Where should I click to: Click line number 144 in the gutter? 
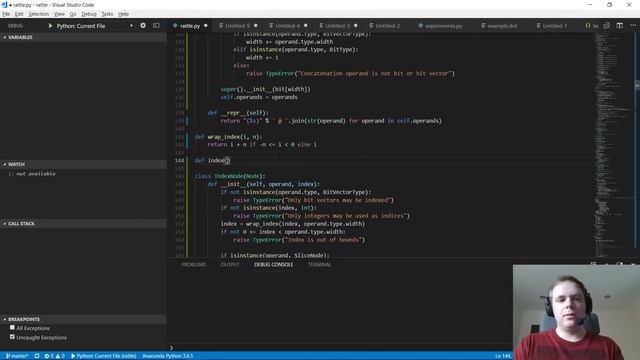click(x=179, y=160)
